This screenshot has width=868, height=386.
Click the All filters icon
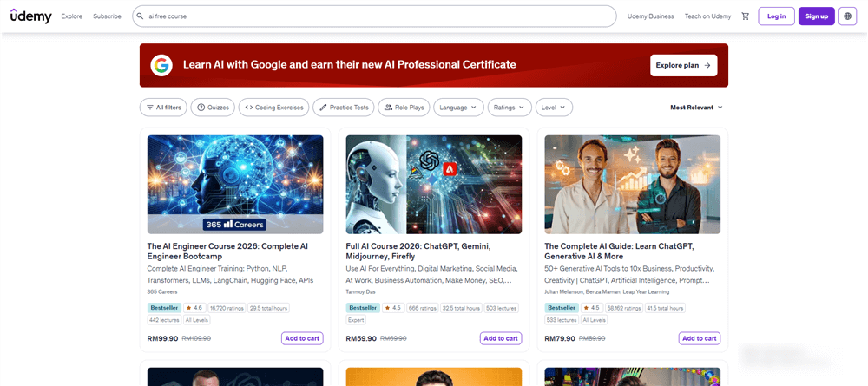[150, 108]
